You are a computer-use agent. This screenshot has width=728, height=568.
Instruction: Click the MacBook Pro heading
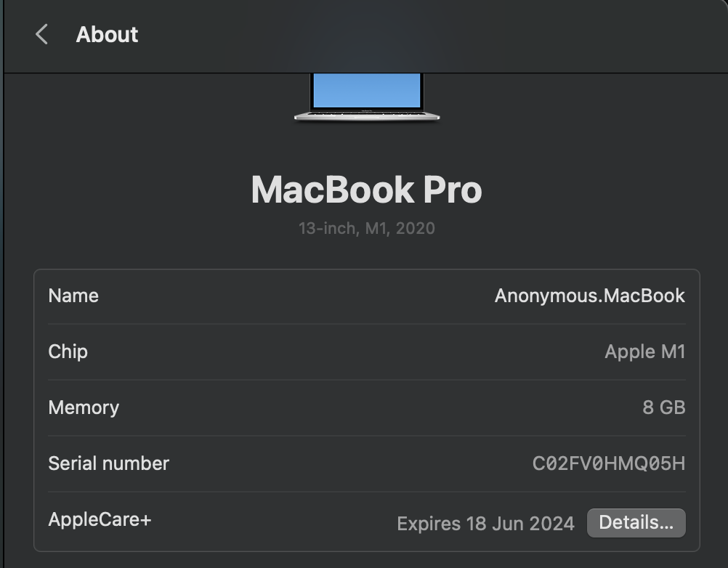[366, 190]
